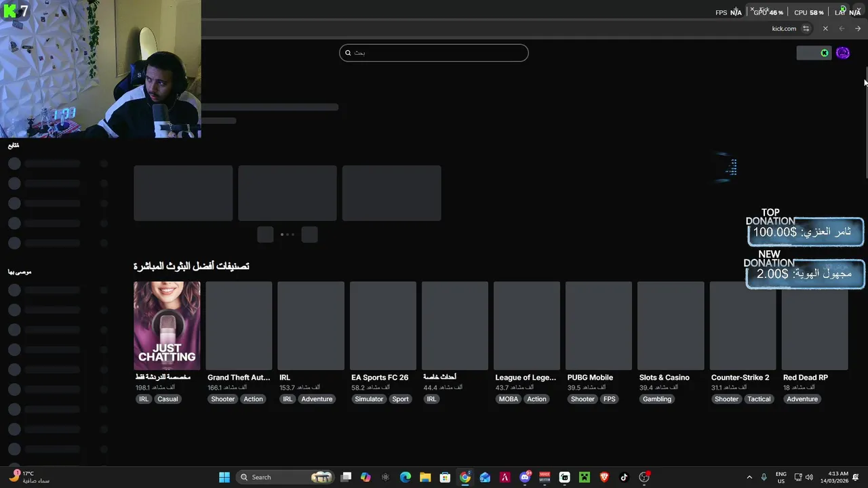Select the MOBA tag
The width and height of the screenshot is (868, 488).
click(x=509, y=399)
